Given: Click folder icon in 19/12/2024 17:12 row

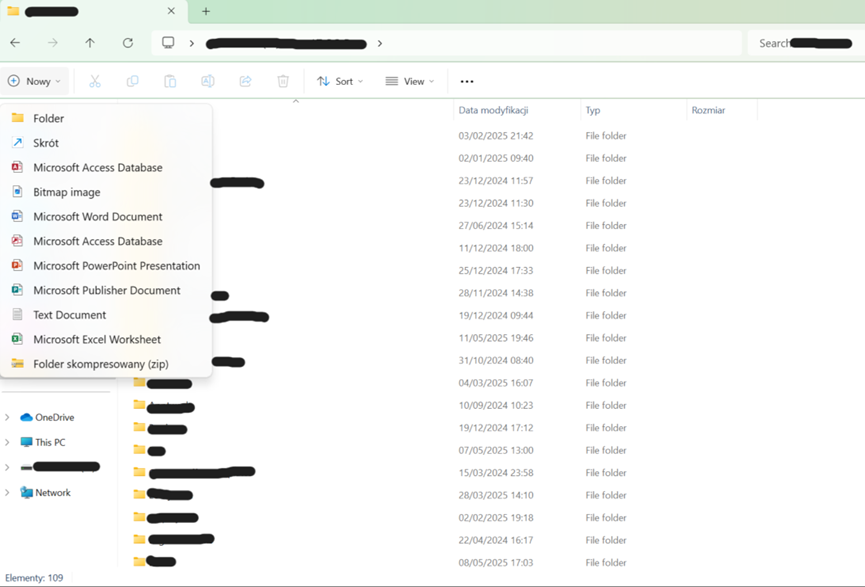Looking at the screenshot, I should coord(140,427).
